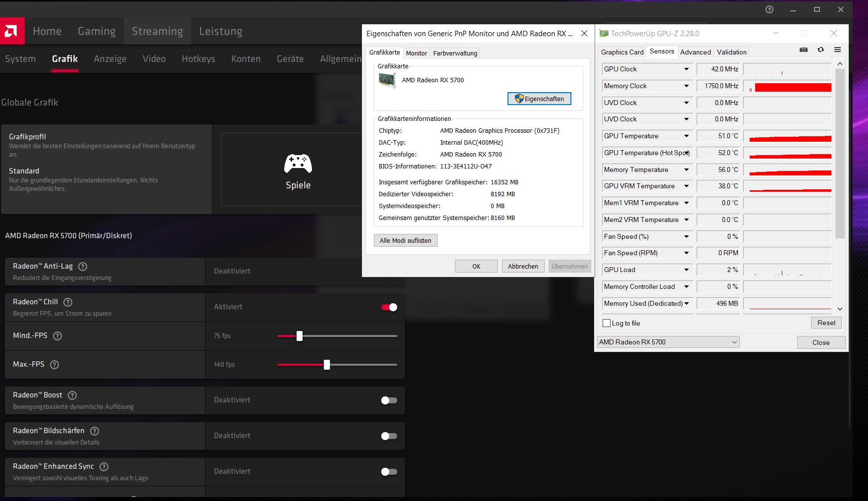Check the Log to file checkbox
The image size is (868, 501).
[607, 323]
